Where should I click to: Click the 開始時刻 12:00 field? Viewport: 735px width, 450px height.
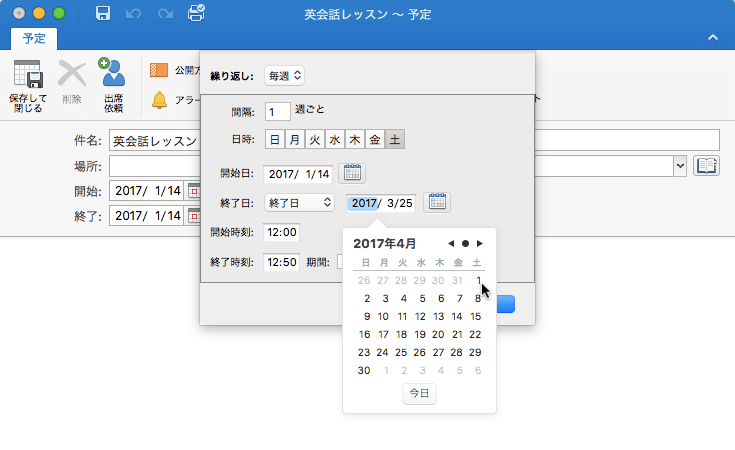(281, 232)
